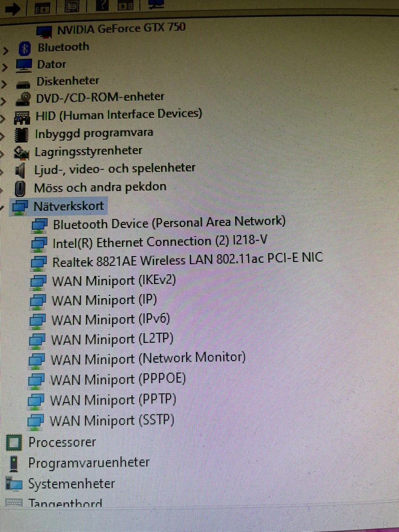This screenshot has height=532, width=399.
Task: Click the Inbyggd programvara chip icon
Action: coord(22,135)
